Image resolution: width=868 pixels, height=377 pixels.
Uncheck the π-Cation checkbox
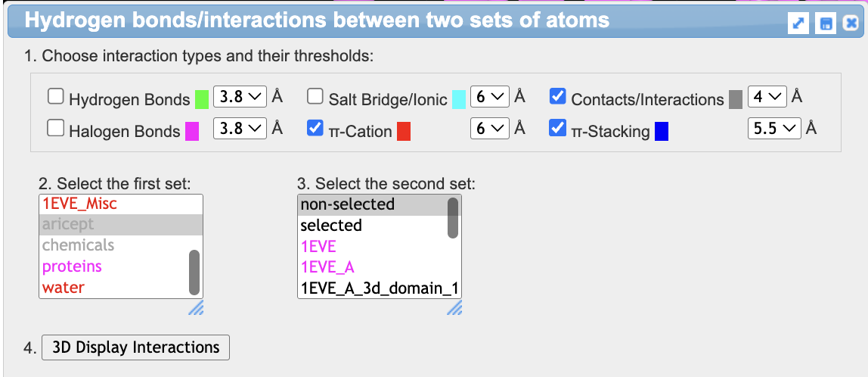click(315, 129)
